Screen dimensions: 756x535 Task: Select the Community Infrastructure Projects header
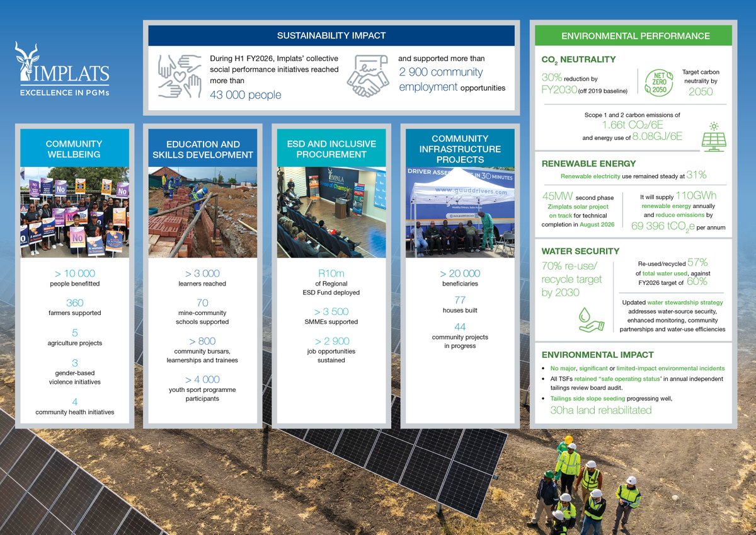[x=460, y=148]
